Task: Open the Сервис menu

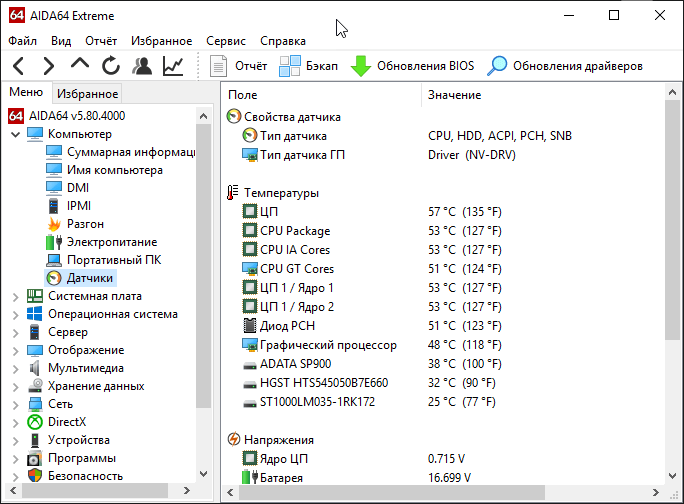Action: pyautogui.click(x=226, y=41)
